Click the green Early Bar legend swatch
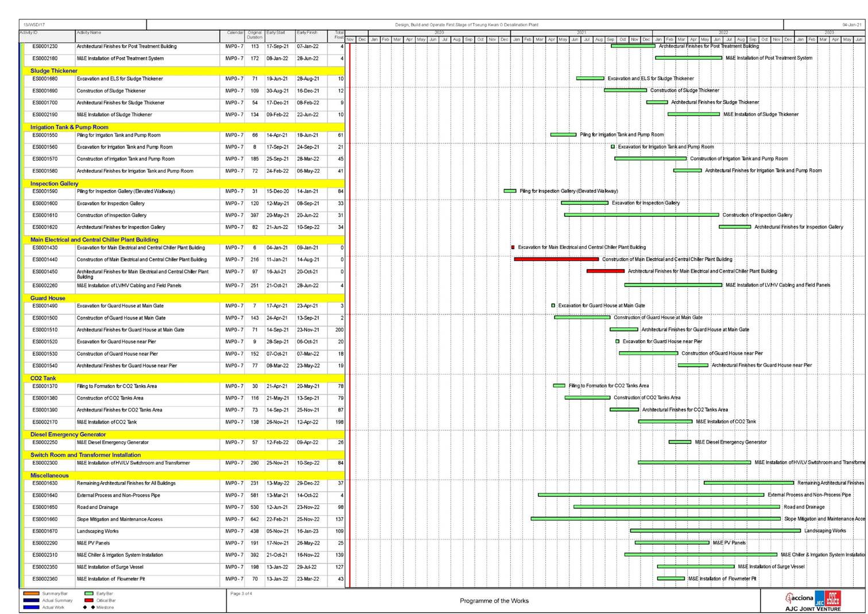Screen dimensions: 868x614 coord(89,593)
